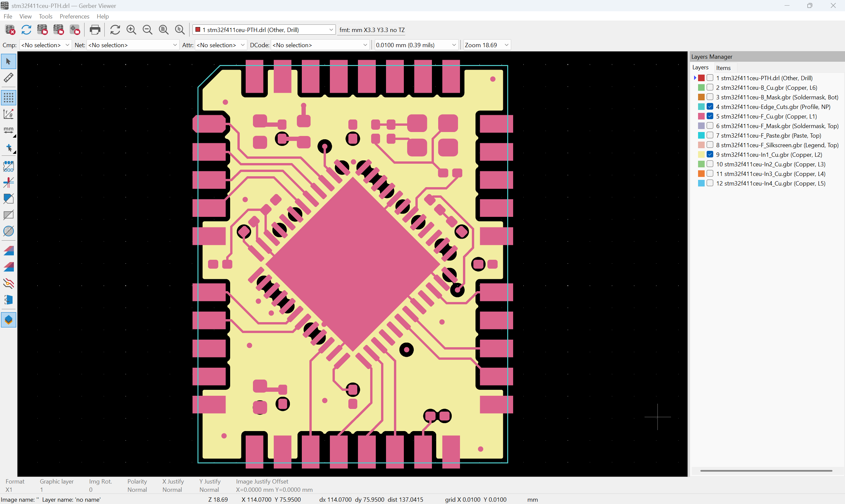Viewport: 845px width, 504px height.
Task: Uncheck the F_Cu.gbr Copper L1 layer
Action: [x=710, y=116]
